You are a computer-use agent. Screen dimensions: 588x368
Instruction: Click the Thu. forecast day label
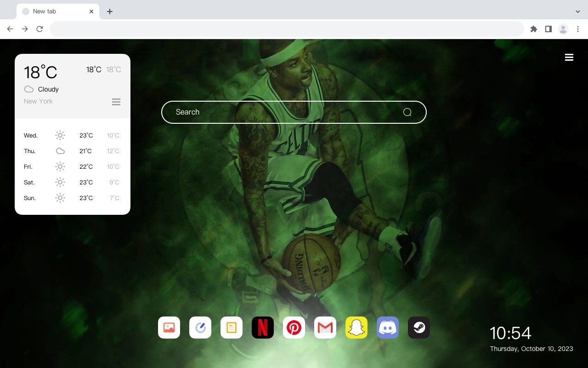pos(30,151)
